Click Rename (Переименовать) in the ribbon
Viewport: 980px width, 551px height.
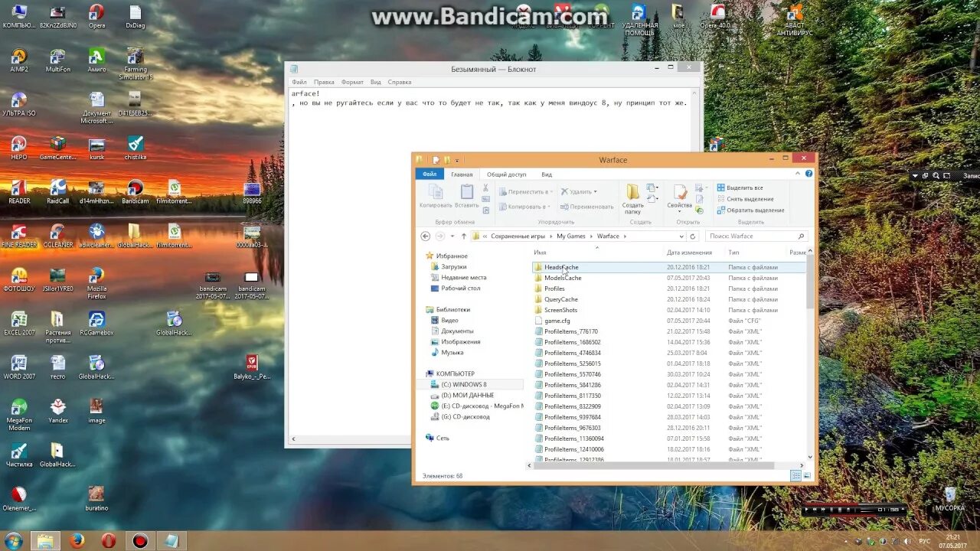(586, 207)
